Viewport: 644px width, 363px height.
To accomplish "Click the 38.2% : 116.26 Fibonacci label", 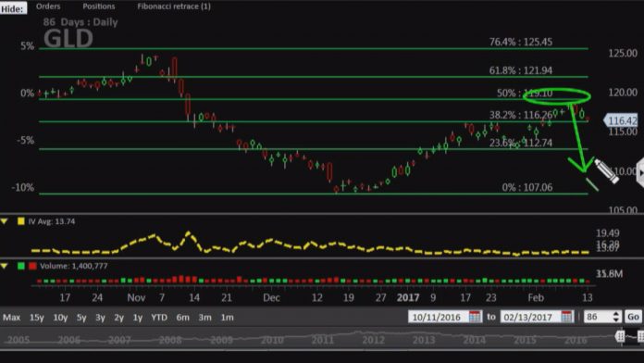I will 520,115.
